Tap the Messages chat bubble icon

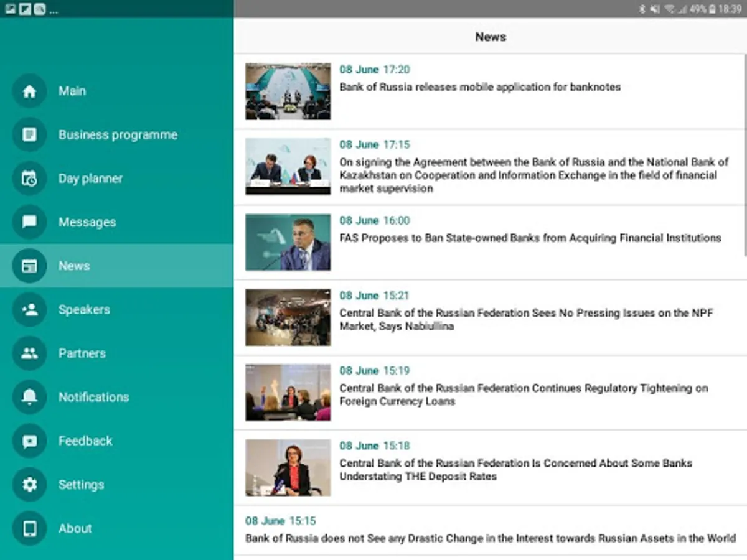point(29,222)
